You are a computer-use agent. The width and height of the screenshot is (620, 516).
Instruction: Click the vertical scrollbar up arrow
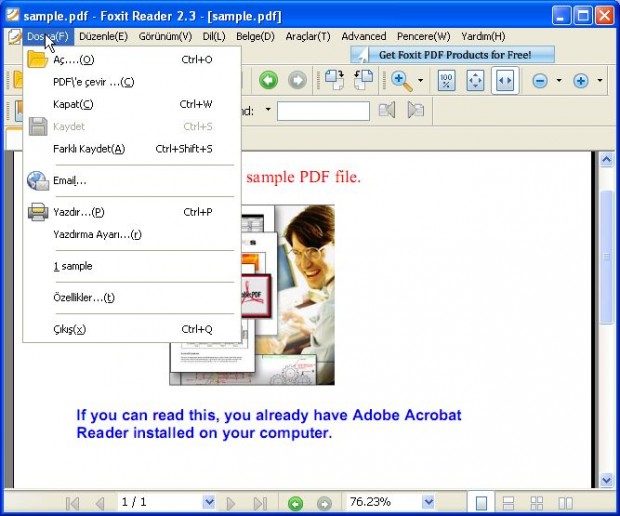(x=607, y=160)
